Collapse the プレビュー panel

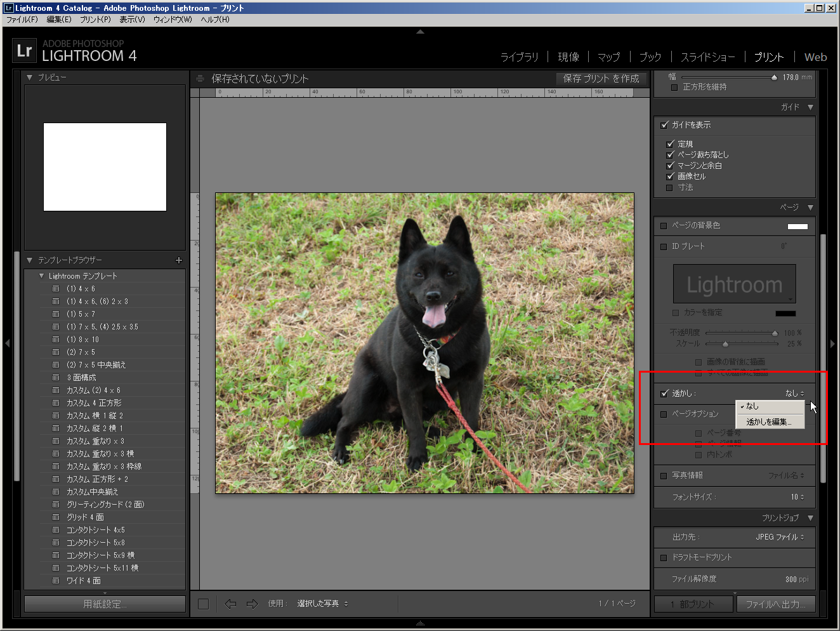click(29, 77)
